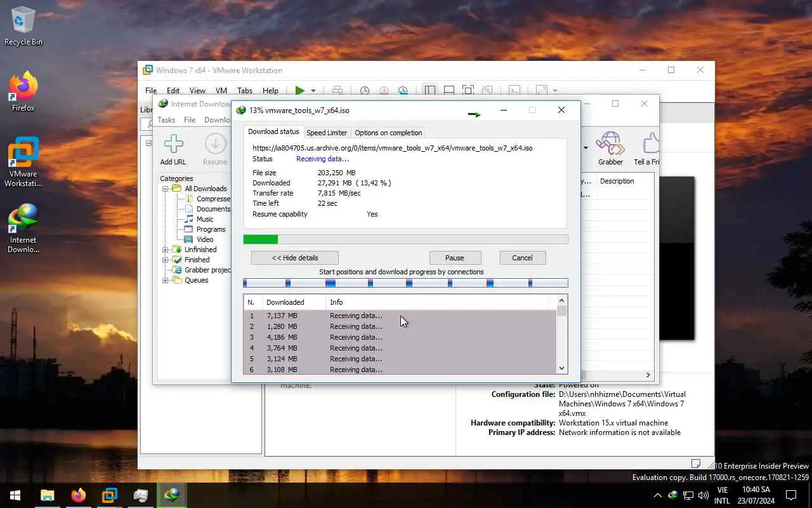The image size is (812, 508).
Task: Toggle VMware show library sidebar icon
Action: pyautogui.click(x=430, y=91)
